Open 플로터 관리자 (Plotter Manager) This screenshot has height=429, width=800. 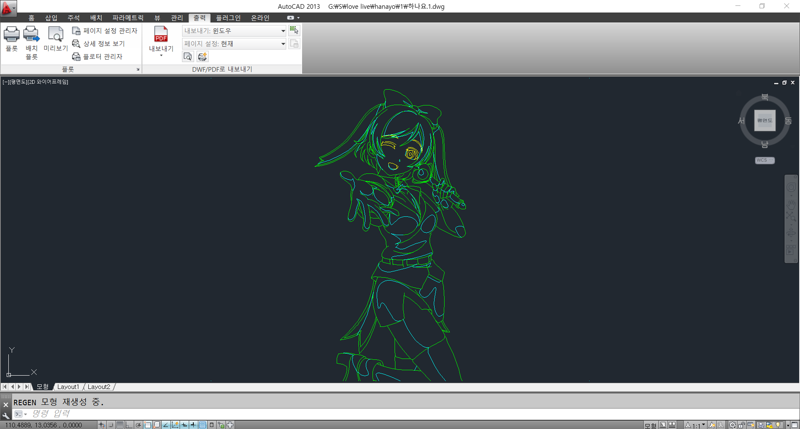97,56
